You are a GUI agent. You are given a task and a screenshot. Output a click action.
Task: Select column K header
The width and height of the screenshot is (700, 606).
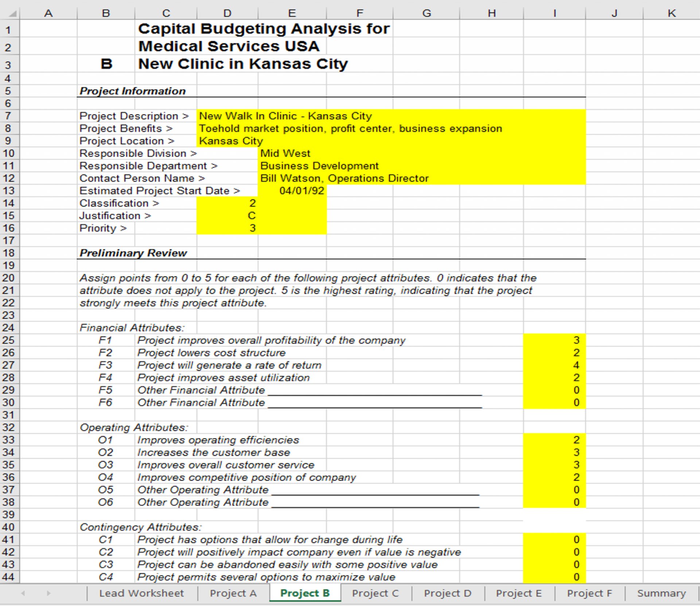[x=671, y=13]
